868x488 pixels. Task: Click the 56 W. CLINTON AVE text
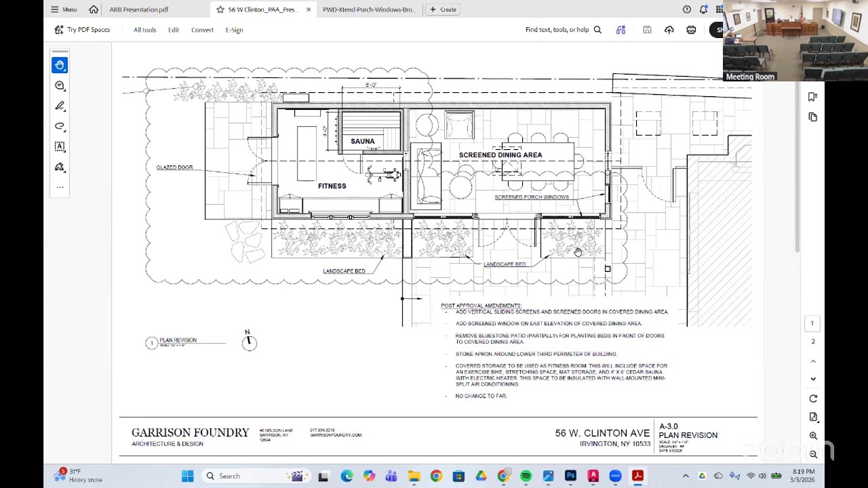click(x=602, y=432)
